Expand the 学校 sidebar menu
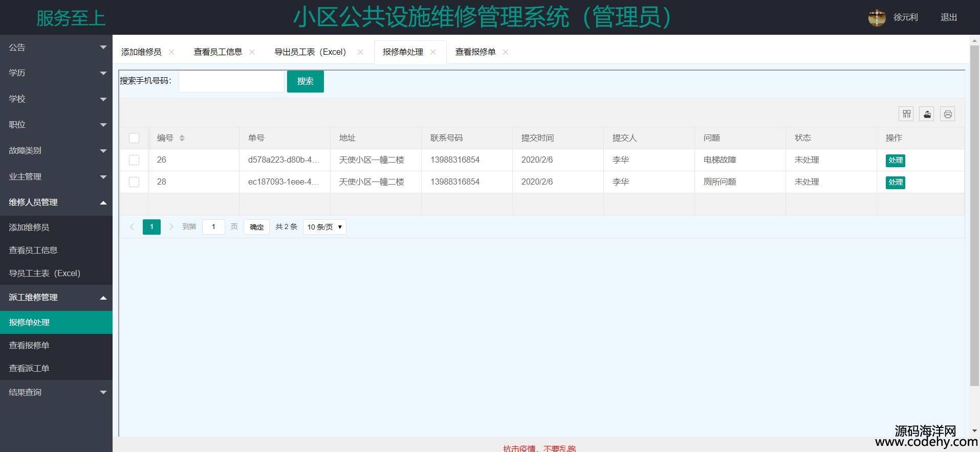 [x=56, y=99]
